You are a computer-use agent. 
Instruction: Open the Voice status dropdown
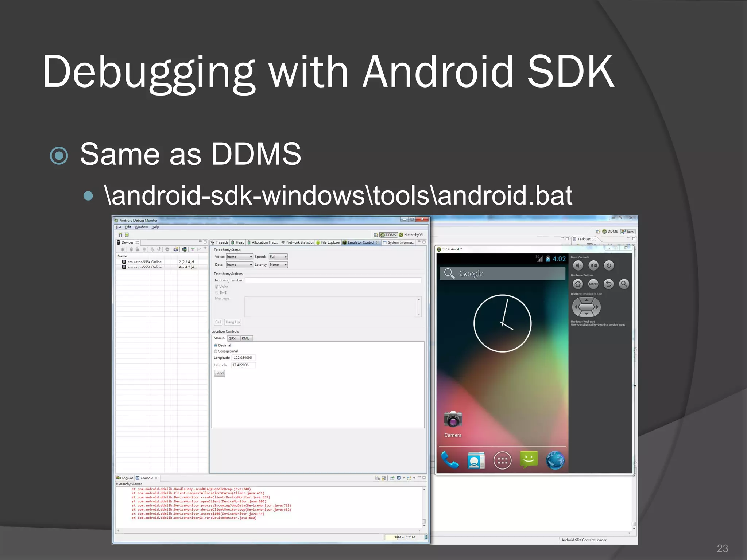tap(240, 257)
